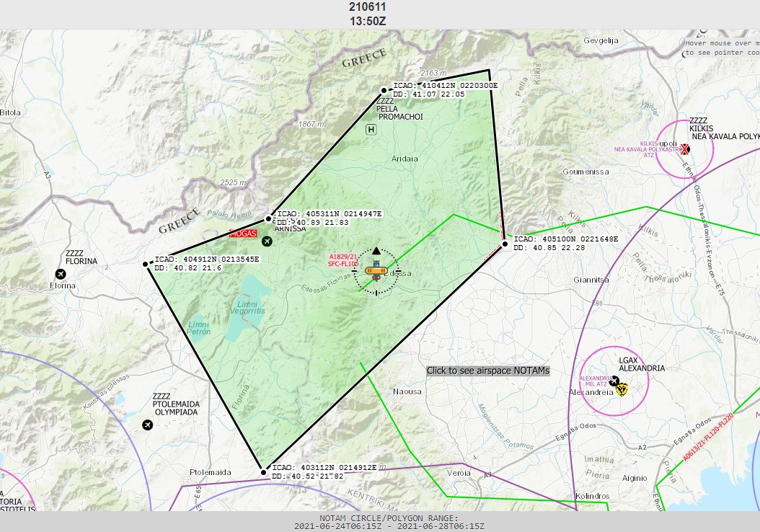Select the Kilkis closed airfield red X icon

[x=685, y=149]
